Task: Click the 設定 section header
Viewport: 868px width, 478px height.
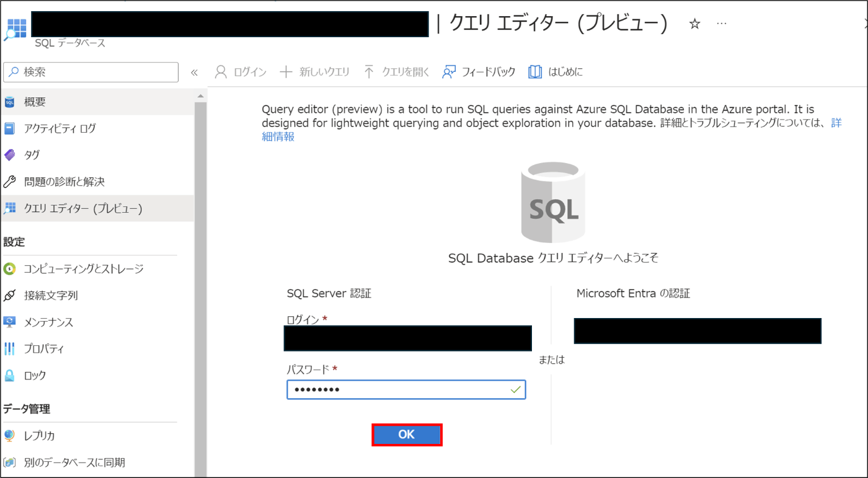Action: pyautogui.click(x=14, y=242)
